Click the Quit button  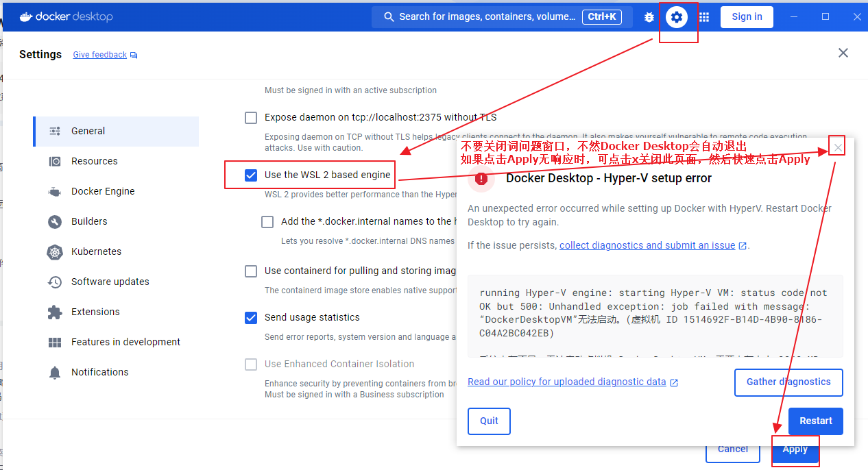pos(489,421)
